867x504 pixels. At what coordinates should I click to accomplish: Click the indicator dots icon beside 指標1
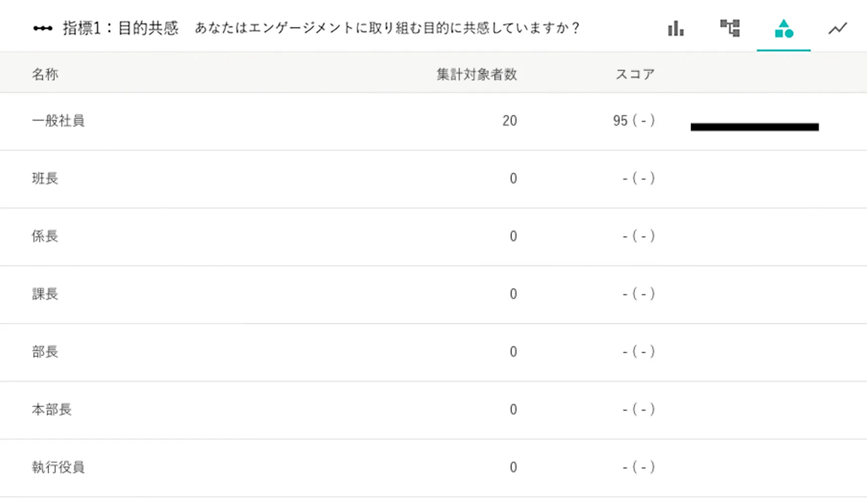click(x=43, y=28)
